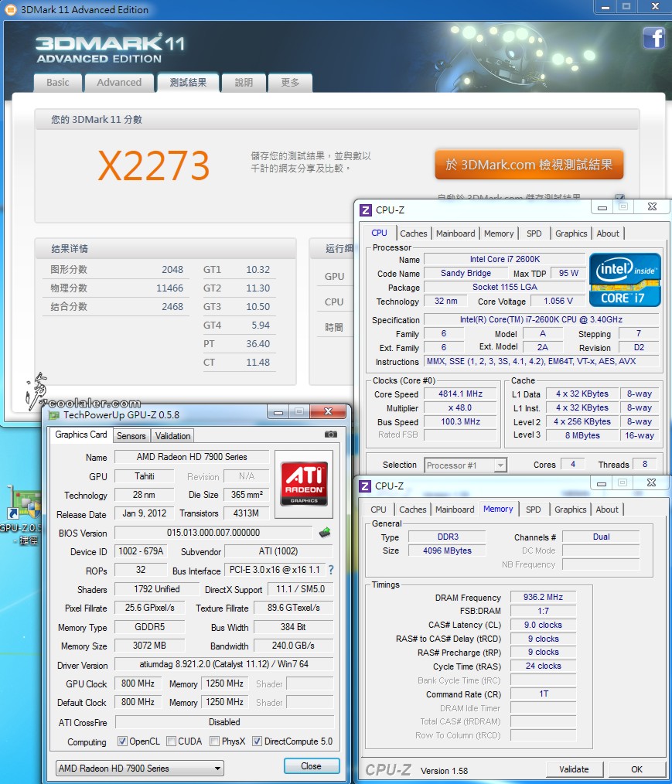Switch to the CPU tab in the CPU-Z memory window
This screenshot has height=784, width=672.
click(378, 510)
